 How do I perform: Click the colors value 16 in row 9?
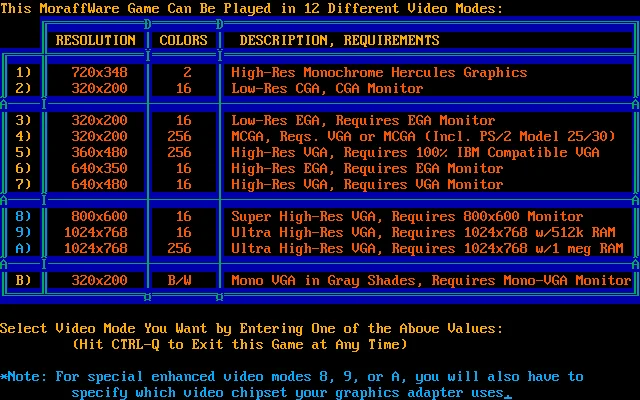point(184,232)
